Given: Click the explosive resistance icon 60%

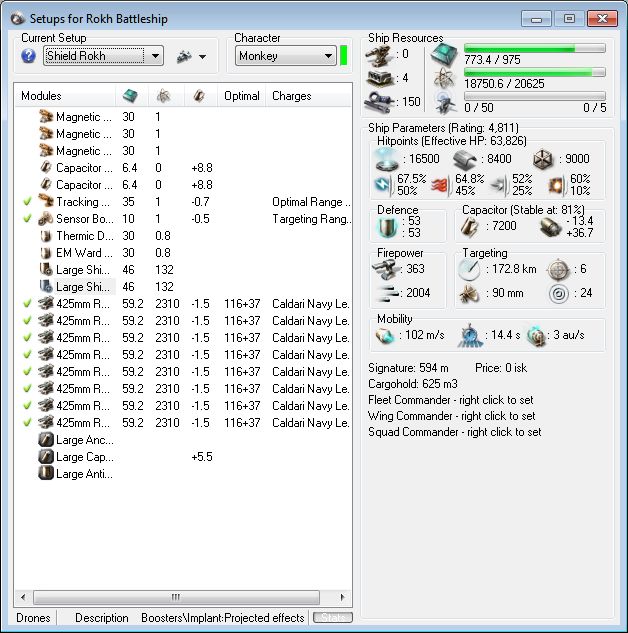Looking at the screenshot, I should tap(557, 184).
